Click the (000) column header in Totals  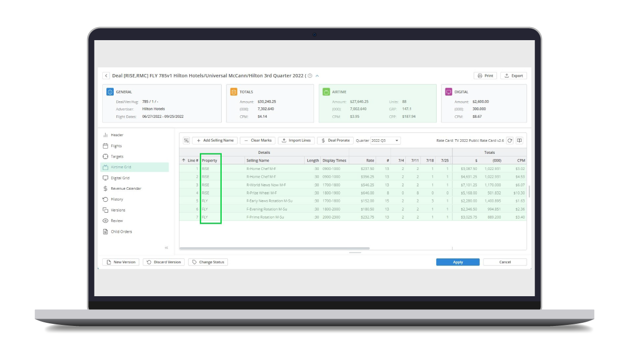click(491, 160)
